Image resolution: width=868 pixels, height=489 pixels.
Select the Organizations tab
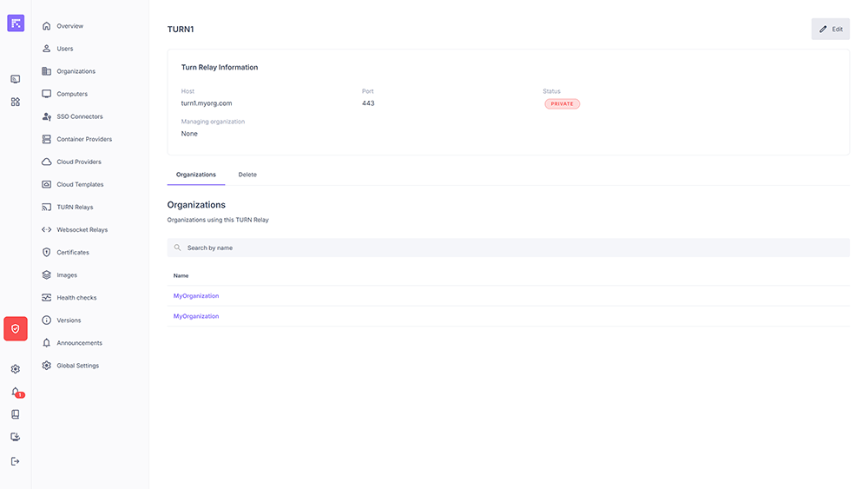tap(195, 175)
